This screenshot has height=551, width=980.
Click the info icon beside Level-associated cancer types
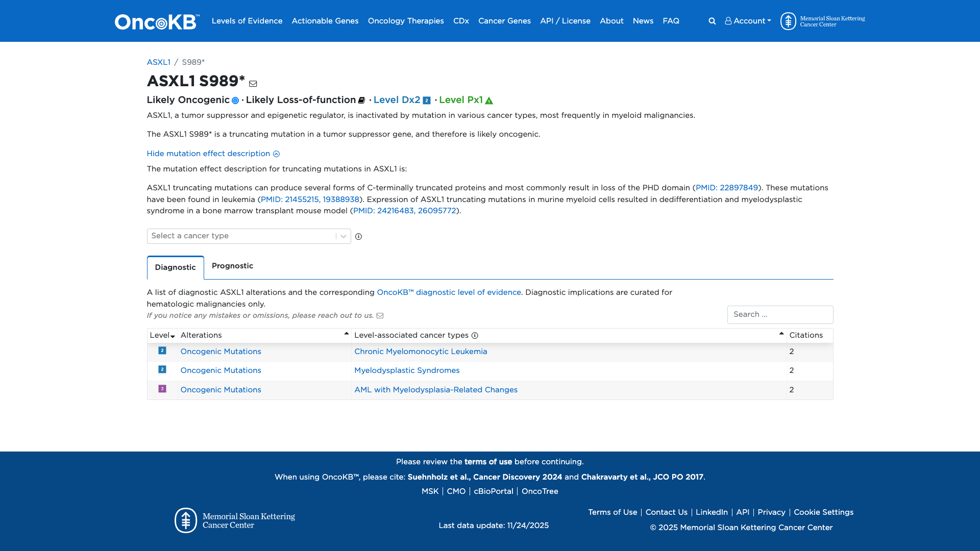(474, 336)
